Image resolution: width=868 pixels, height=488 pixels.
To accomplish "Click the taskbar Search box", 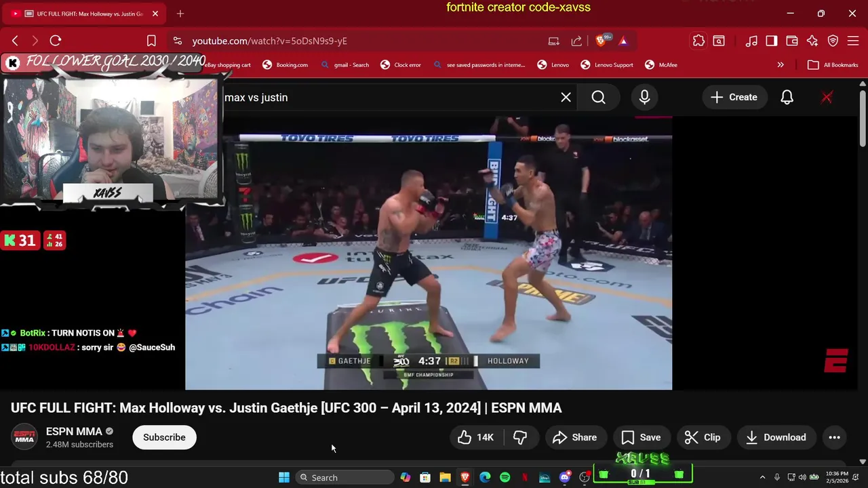I will [x=345, y=477].
